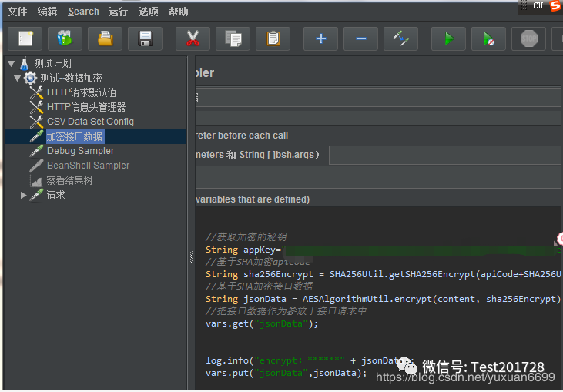This screenshot has height=392, width=563.
Task: Collapse the 测试计划 tree node
Action: pyautogui.click(x=11, y=64)
